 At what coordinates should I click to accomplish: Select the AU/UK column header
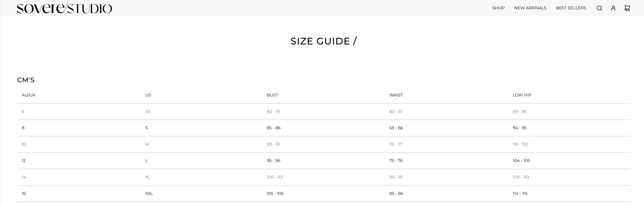[x=28, y=95]
